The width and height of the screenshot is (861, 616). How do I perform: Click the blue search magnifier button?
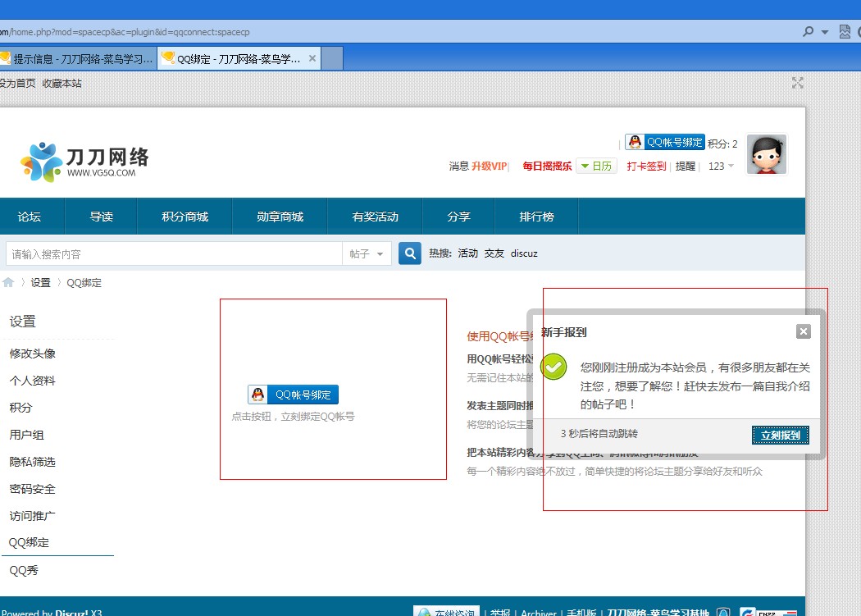pyautogui.click(x=410, y=253)
